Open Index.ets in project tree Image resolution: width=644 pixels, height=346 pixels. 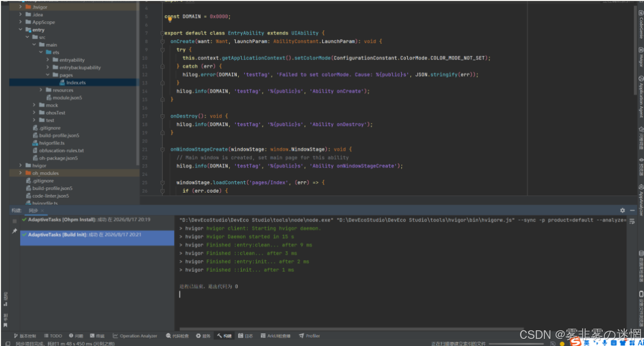[x=76, y=82]
